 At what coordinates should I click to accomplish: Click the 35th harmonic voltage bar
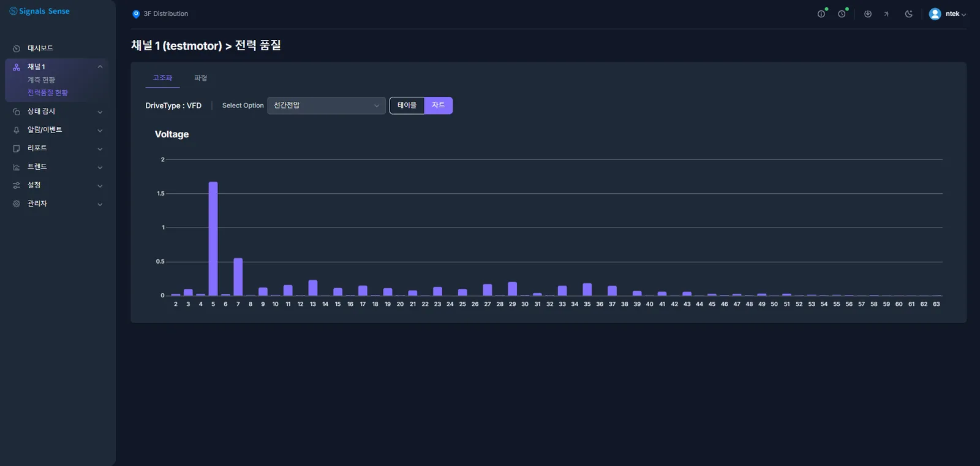coord(587,290)
